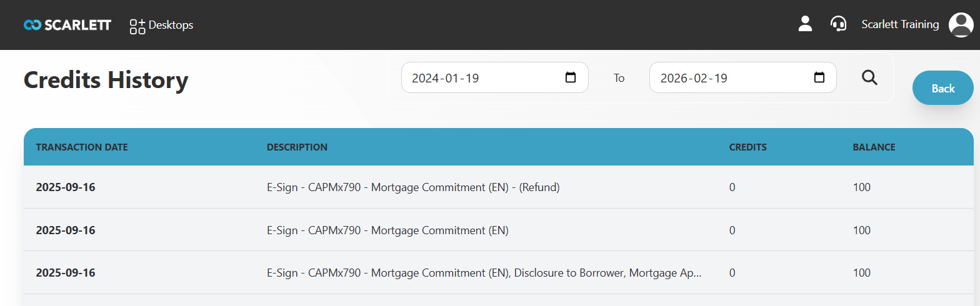Open the Desktops menu item

[x=171, y=25]
